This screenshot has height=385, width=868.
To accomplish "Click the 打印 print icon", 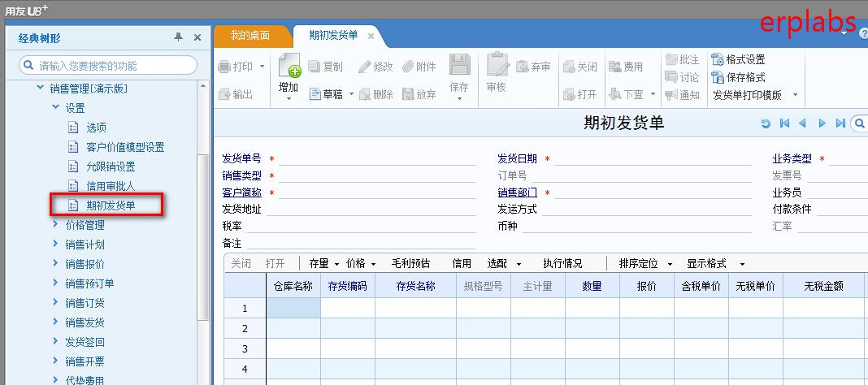I will 224,67.
